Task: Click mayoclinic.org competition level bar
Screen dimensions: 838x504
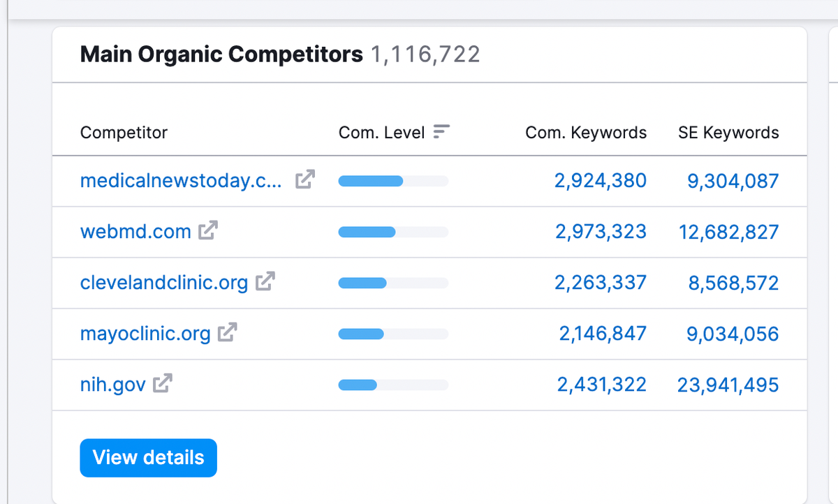Action: pyautogui.click(x=393, y=334)
